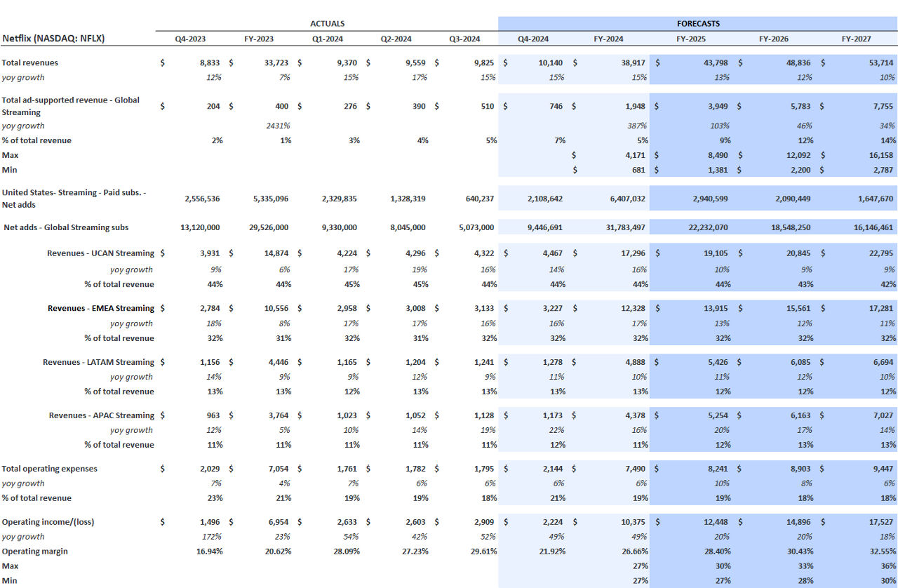Click UCAN FY-2027 revenue 22,795
The width and height of the screenshot is (898, 588).
(x=880, y=253)
